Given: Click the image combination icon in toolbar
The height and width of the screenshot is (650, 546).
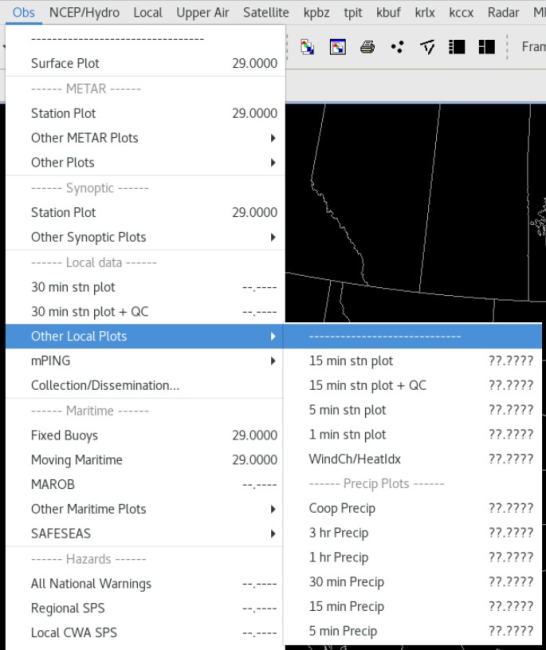Looking at the screenshot, I should tap(307, 47).
